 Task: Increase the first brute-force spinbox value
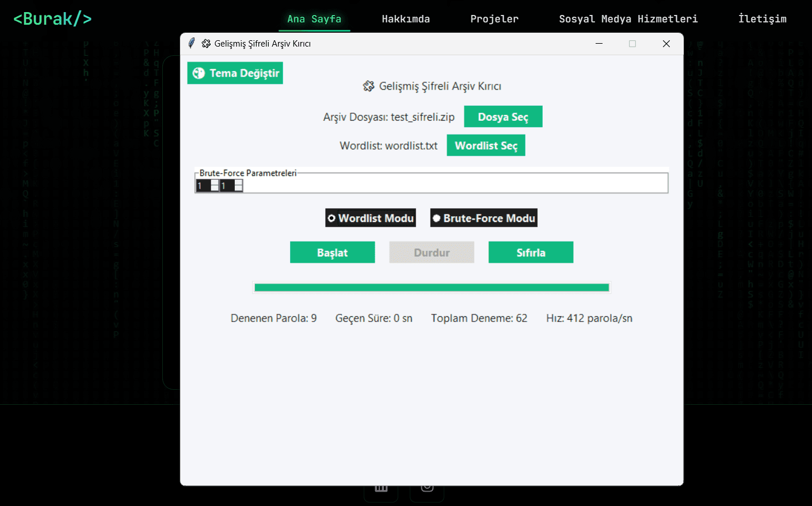point(215,182)
